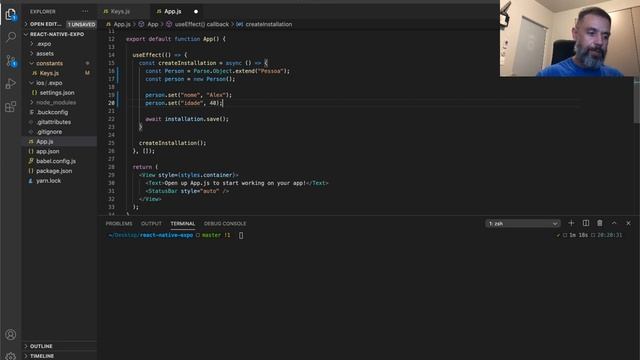This screenshot has width=640, height=360.
Task: Click line number 20 in gutter
Action: [x=111, y=103]
